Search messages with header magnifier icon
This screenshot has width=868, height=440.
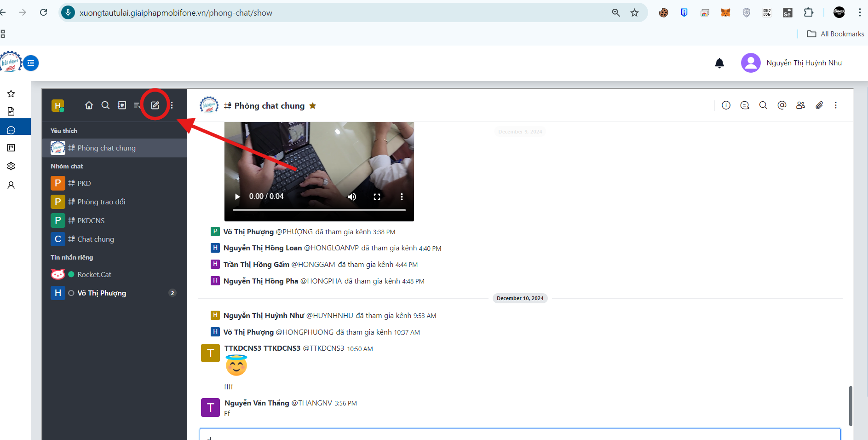tap(763, 105)
